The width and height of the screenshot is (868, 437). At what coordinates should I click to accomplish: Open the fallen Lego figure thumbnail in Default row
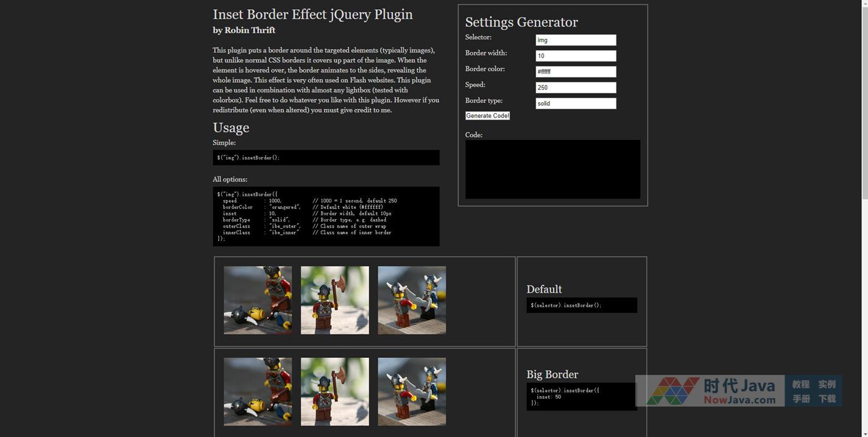pos(258,300)
